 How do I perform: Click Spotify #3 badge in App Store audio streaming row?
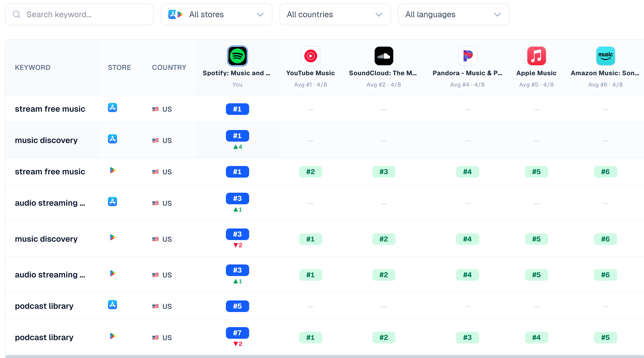click(237, 199)
